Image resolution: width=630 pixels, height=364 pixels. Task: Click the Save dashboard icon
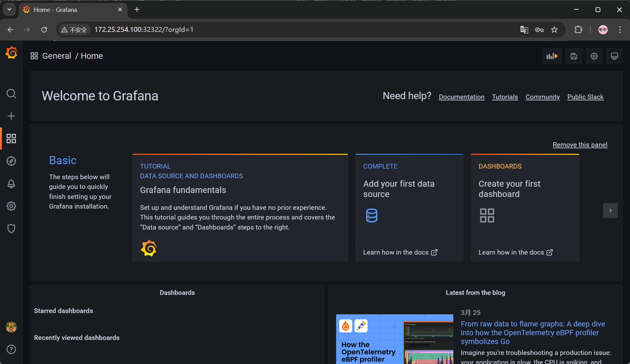tap(574, 56)
